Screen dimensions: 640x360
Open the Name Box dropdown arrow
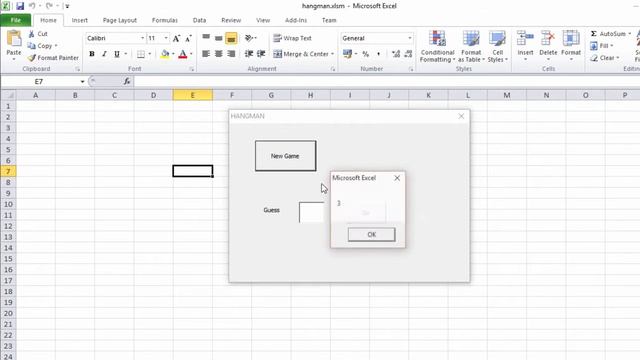(82, 82)
